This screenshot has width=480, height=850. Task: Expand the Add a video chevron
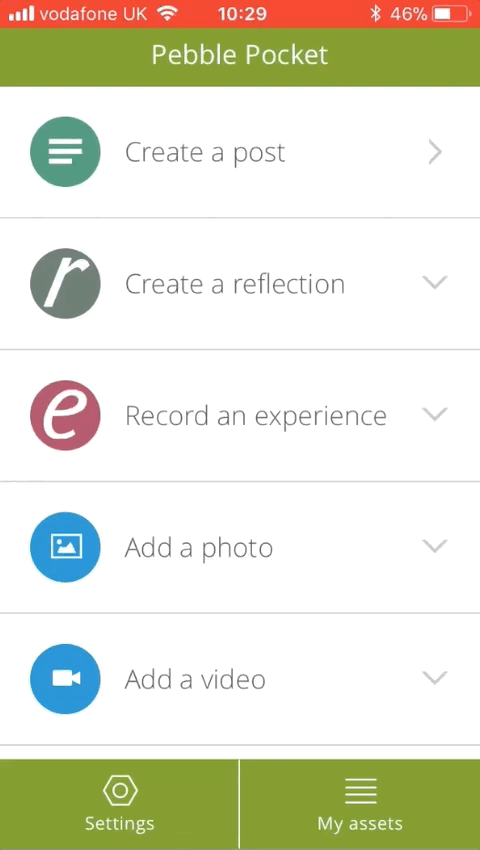click(435, 678)
